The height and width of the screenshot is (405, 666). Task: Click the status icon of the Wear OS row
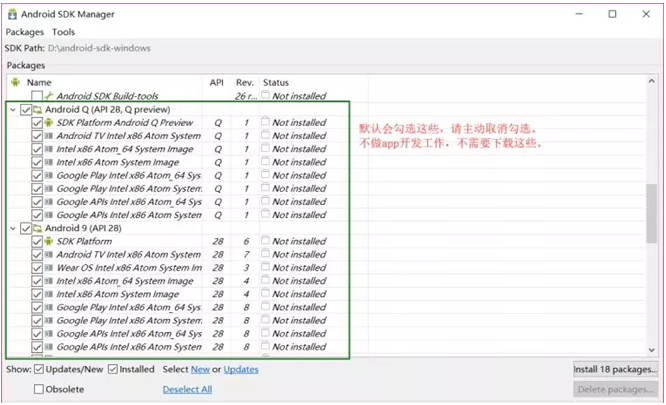coord(265,267)
